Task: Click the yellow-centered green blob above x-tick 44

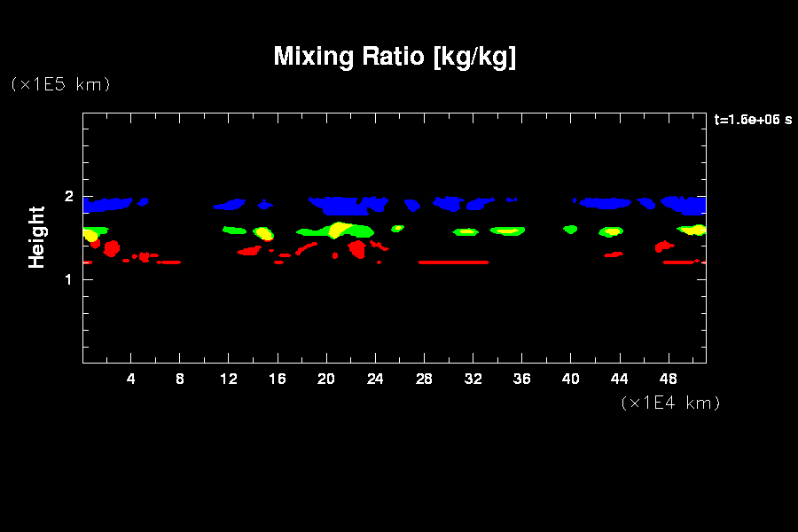Action: [611, 232]
